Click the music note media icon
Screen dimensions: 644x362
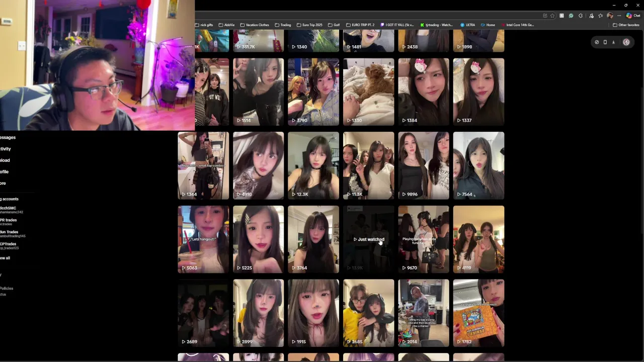click(591, 16)
